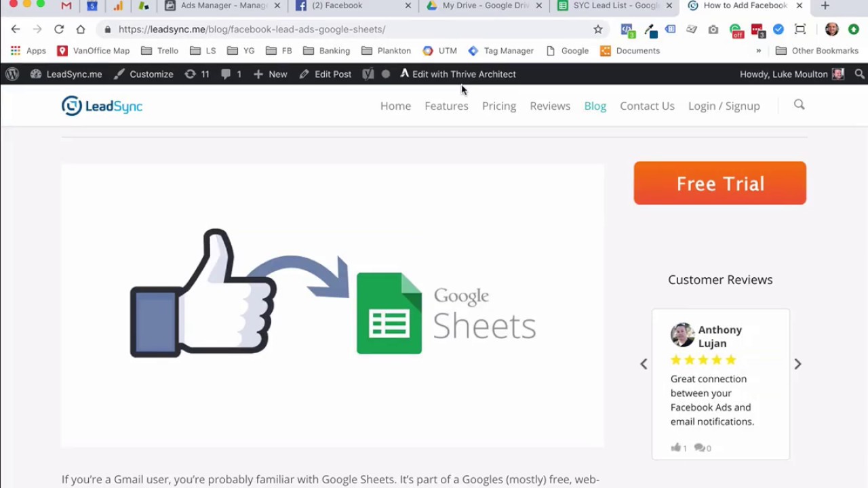Go to the Pricing page
The height and width of the screenshot is (488, 868).
point(499,106)
